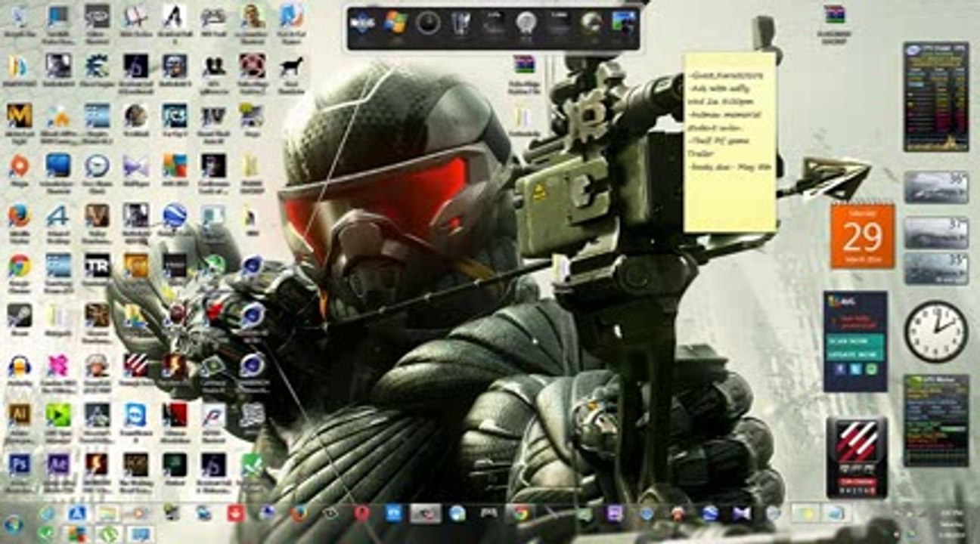This screenshot has height=544, width=980.
Task: Click the Windows logo in the top dock
Action: [395, 23]
